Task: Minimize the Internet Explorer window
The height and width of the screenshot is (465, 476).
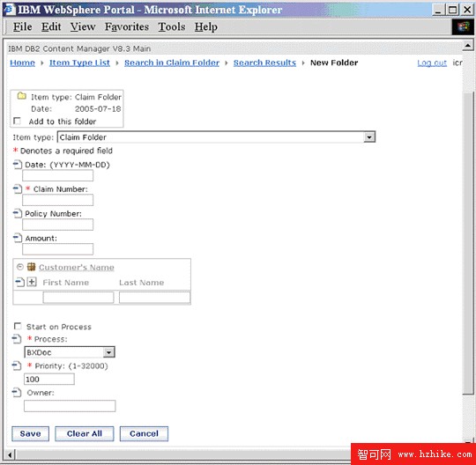Action: (x=437, y=10)
